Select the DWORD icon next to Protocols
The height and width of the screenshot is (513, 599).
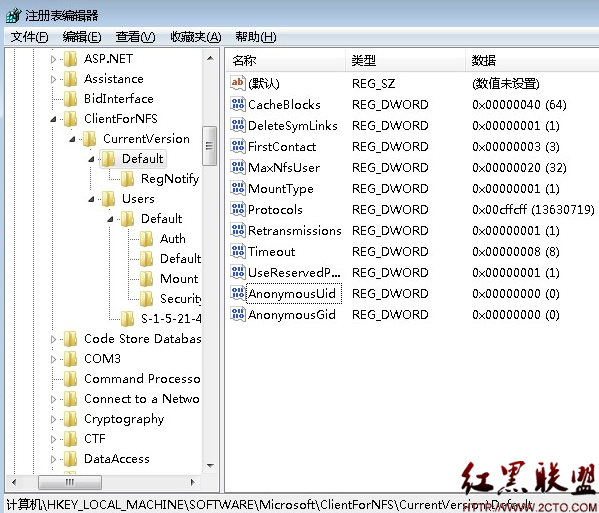(238, 209)
